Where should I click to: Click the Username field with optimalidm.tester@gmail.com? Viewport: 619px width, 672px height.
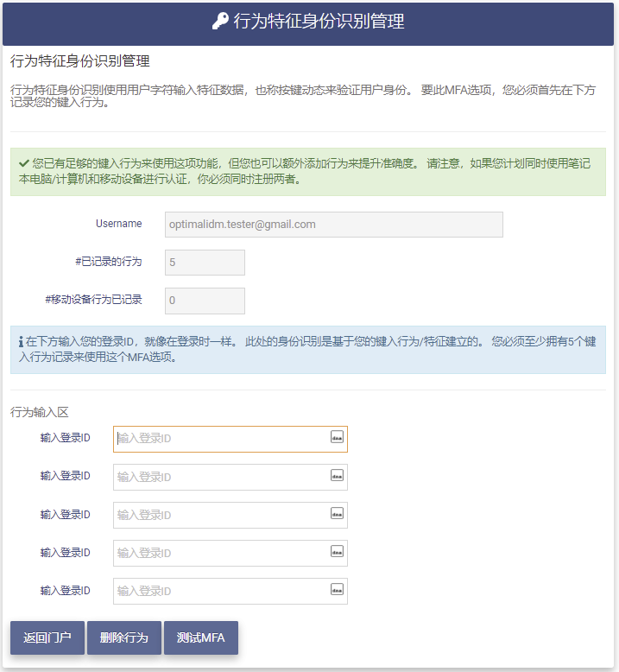[x=334, y=225]
